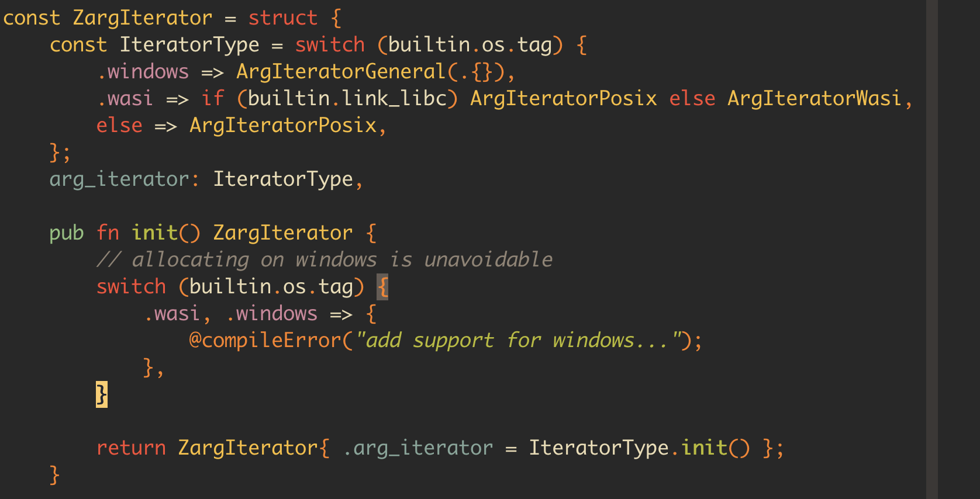Click IteratorType.init() call in return
Screen dimensions: 980x499
click(x=639, y=448)
